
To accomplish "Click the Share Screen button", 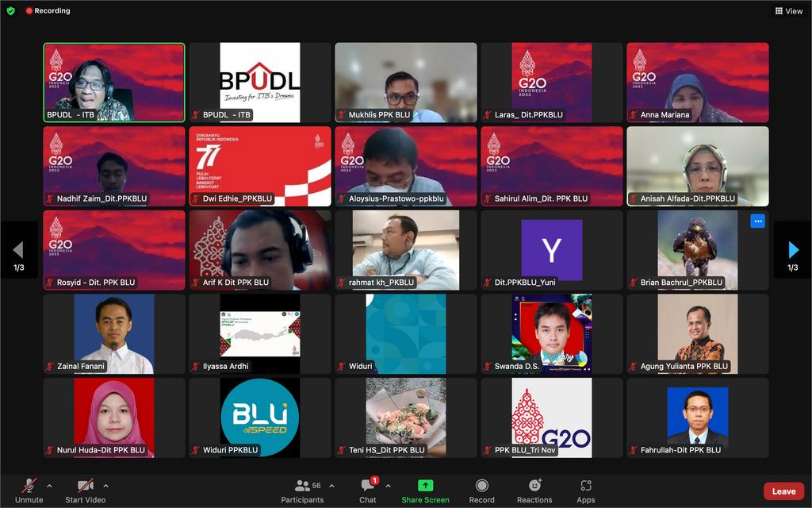I will 425,491.
